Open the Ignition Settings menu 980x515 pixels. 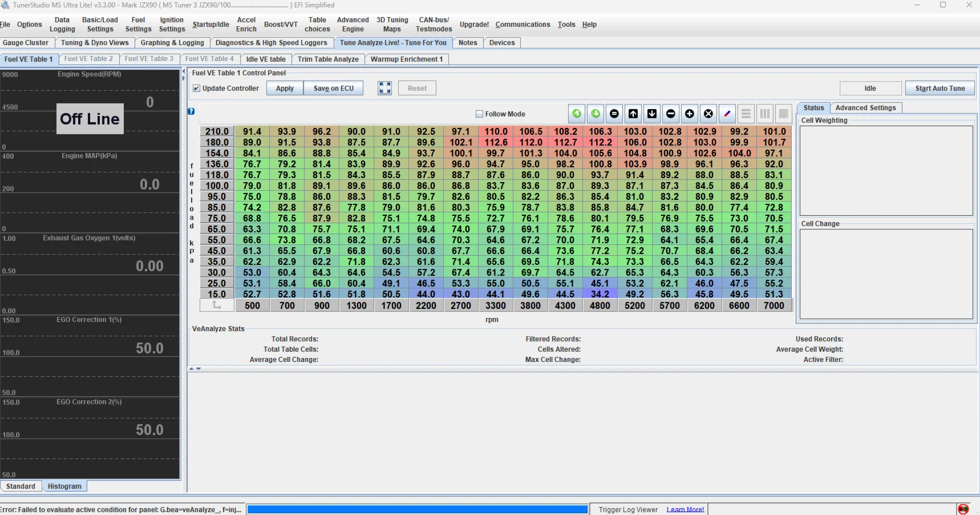pyautogui.click(x=172, y=25)
